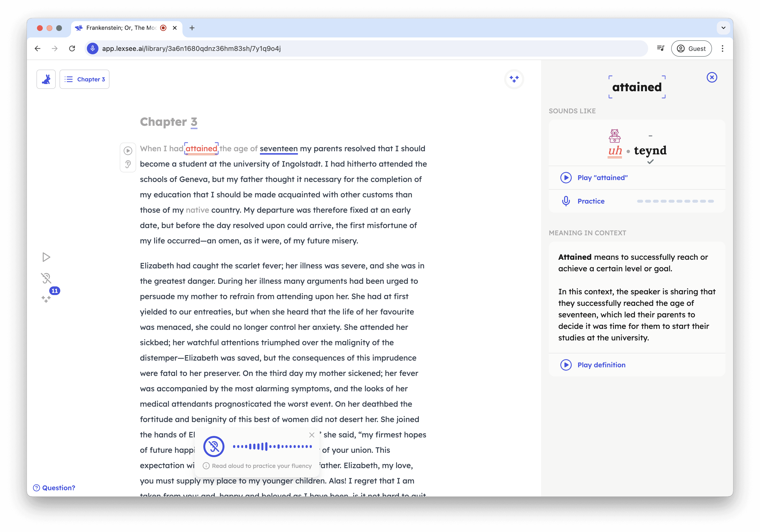Screen dimensions: 760x532
Task: Click the sparkles AI icon at top
Action: click(x=514, y=79)
